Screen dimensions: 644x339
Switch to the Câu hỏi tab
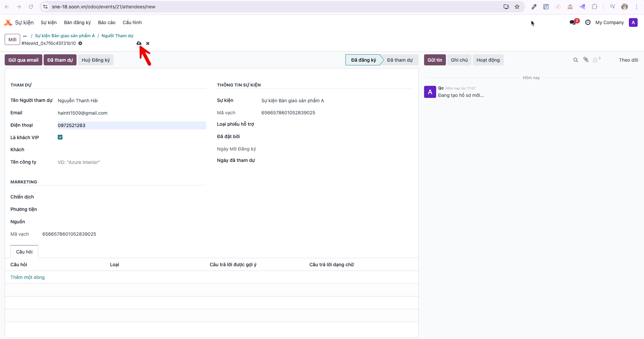[x=24, y=252]
